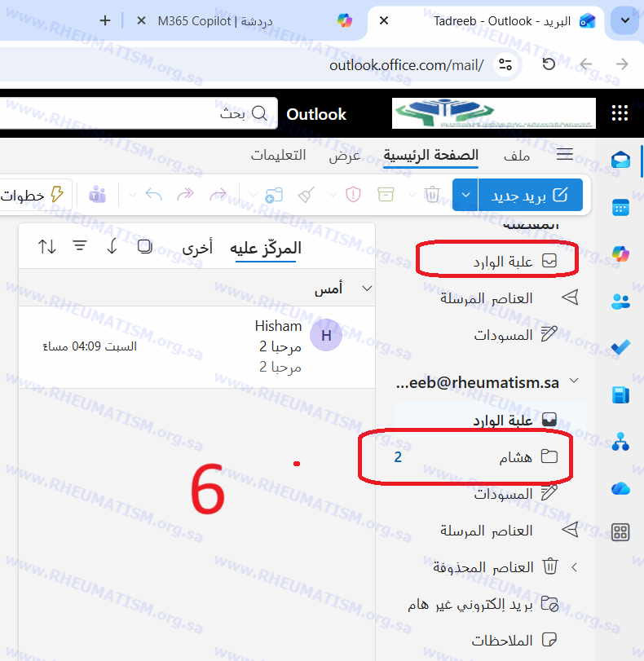The height and width of the screenshot is (661, 644).
Task: Select the Other (أخرى) inbox tab
Action: [x=197, y=248]
